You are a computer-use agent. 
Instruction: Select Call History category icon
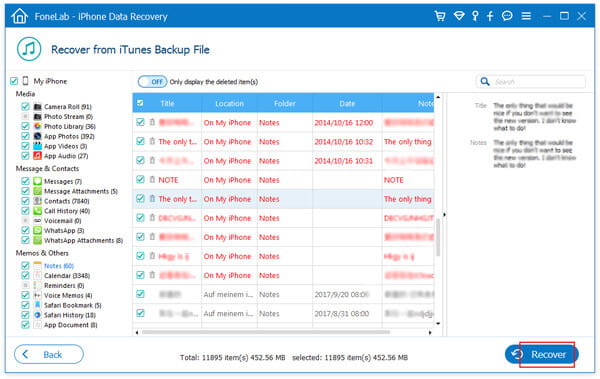(x=37, y=211)
